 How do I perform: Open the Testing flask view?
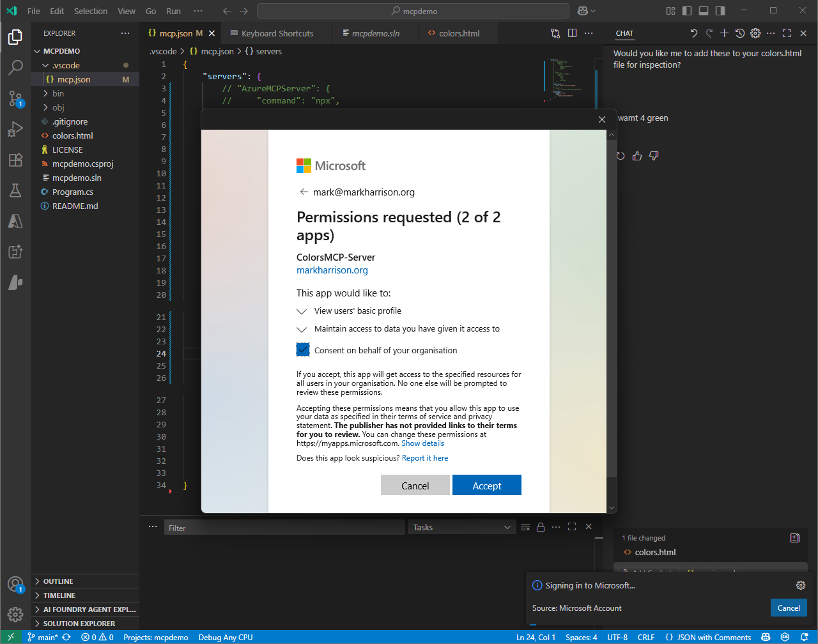[15, 190]
